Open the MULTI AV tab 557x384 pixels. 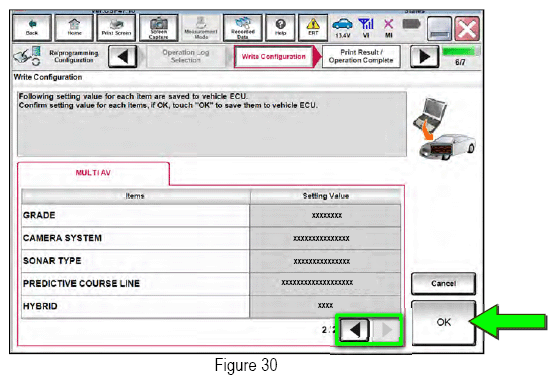(93, 173)
